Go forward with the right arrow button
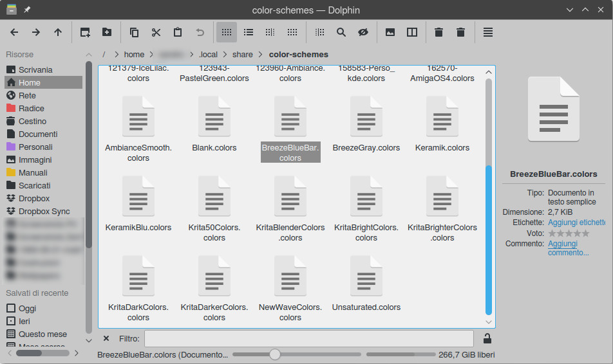The image size is (613, 364). click(36, 32)
